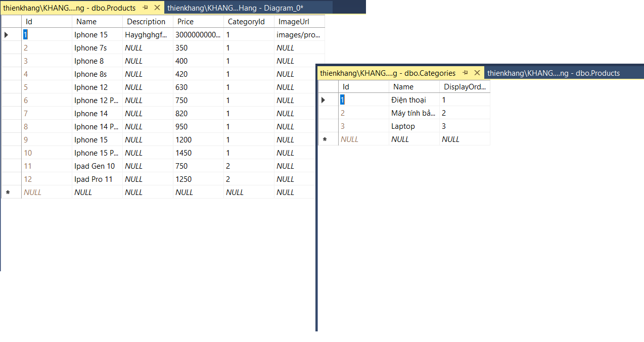Select the images/pro... ImageUrl cell
This screenshot has width=644, height=342.
coord(299,35)
